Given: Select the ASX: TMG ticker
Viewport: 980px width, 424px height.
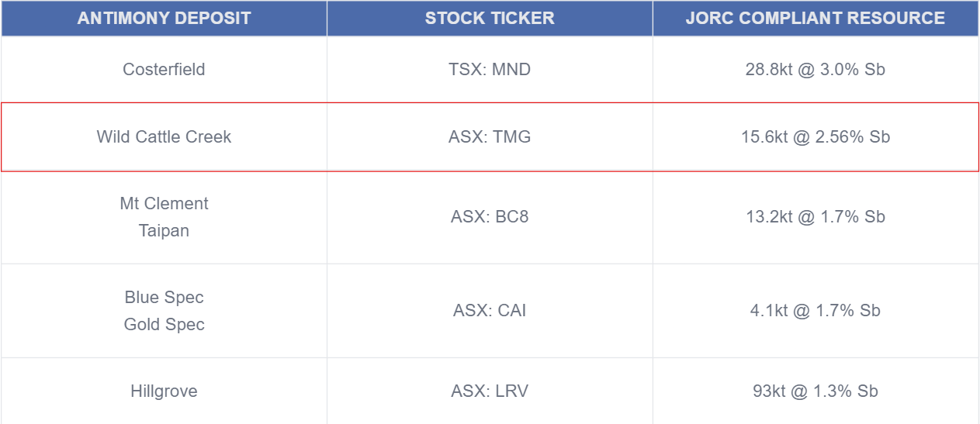Looking at the screenshot, I should coord(490,137).
